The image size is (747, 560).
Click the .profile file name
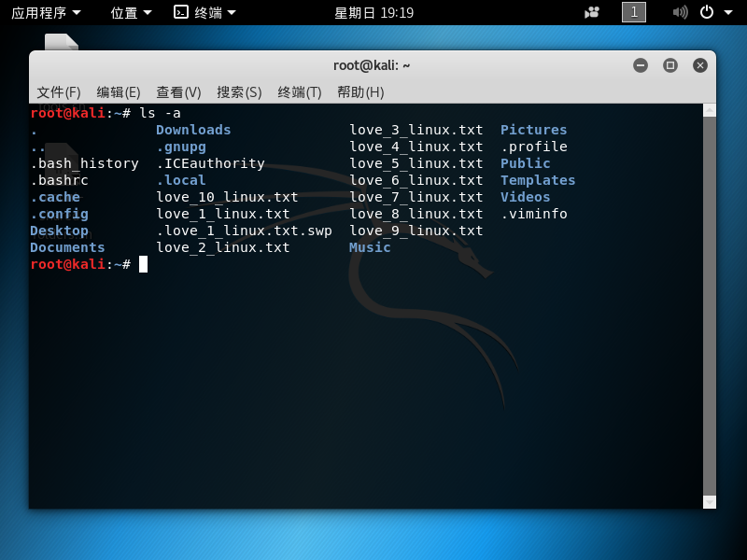(533, 147)
